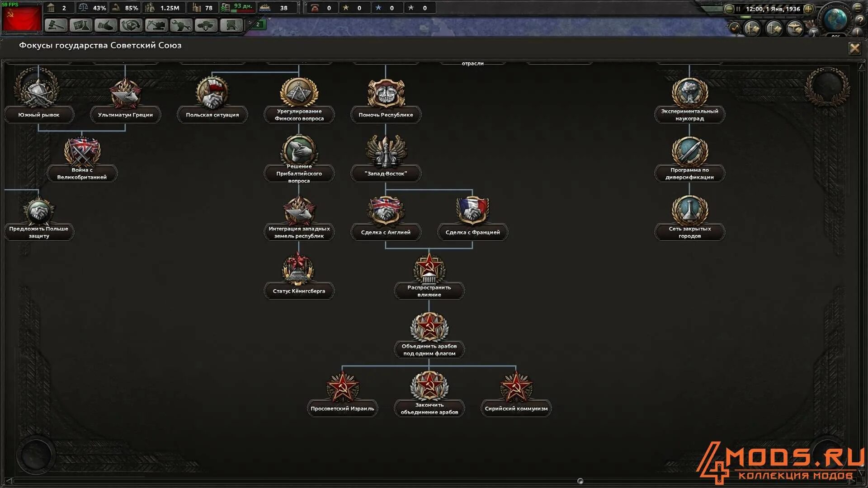Open the production wrench tab
Screen dimensions: 868x488
click(180, 25)
